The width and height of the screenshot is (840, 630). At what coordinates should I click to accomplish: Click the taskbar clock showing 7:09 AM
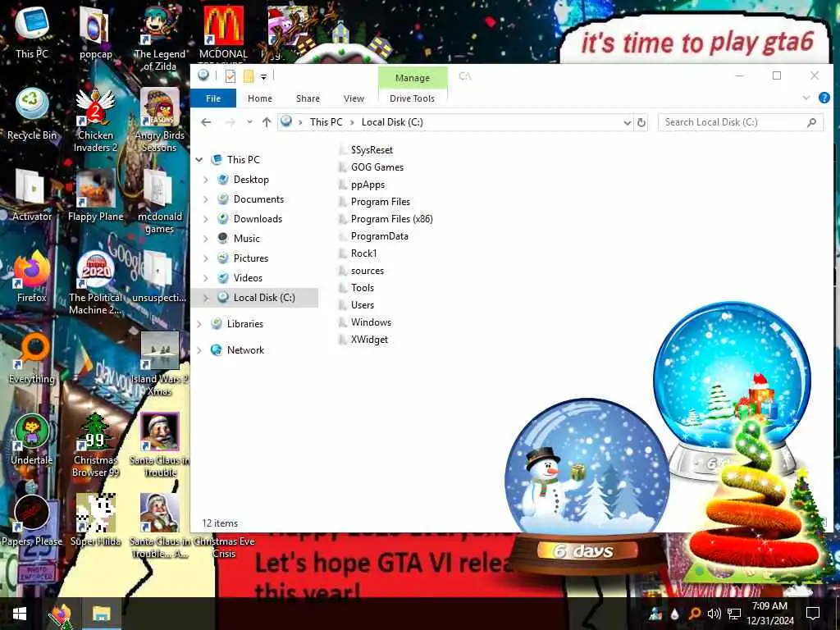769,614
